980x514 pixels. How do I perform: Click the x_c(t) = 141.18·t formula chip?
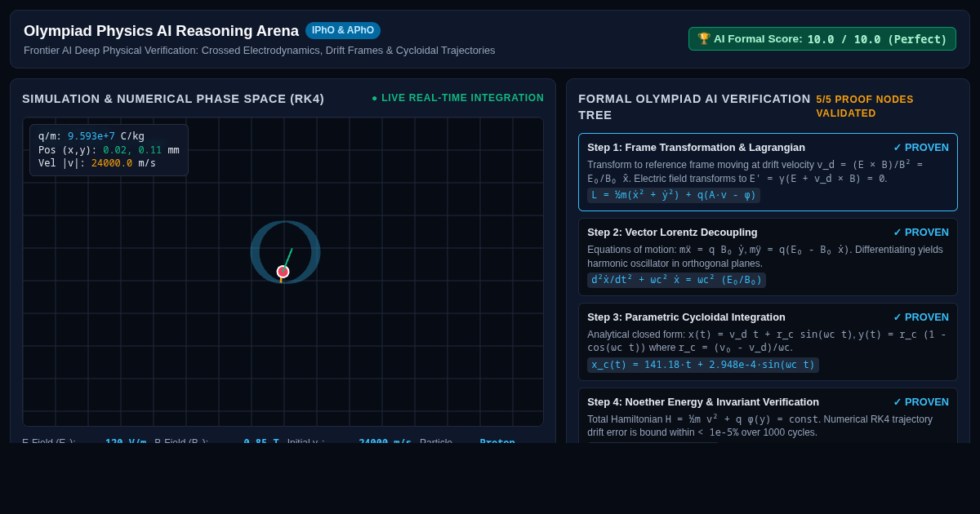pyautogui.click(x=703, y=366)
